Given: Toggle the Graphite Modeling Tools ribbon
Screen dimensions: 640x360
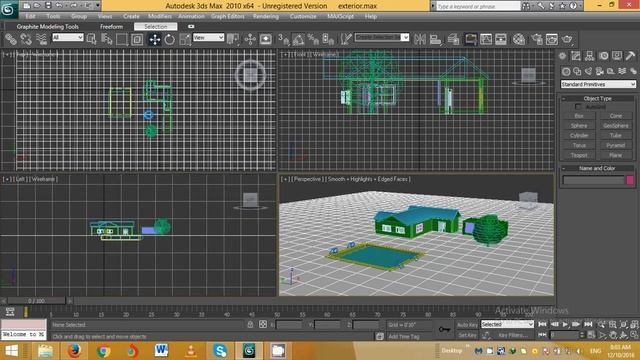Looking at the screenshot, I should click(470, 39).
